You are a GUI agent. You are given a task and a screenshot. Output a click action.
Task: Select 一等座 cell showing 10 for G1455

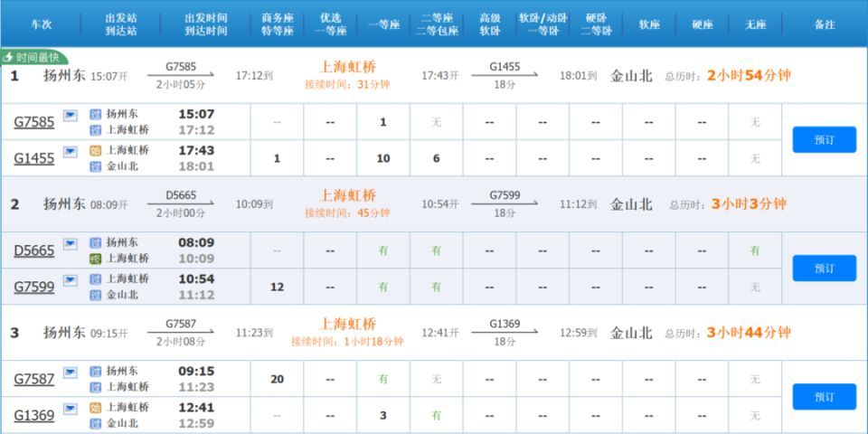(383, 158)
